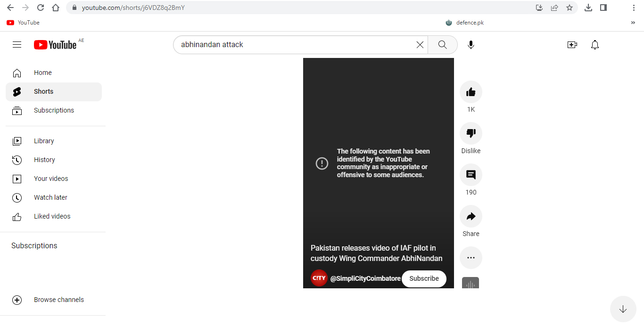Click the @SimpliCityCoimbatore channel name
This screenshot has width=644, height=326.
pyautogui.click(x=365, y=278)
